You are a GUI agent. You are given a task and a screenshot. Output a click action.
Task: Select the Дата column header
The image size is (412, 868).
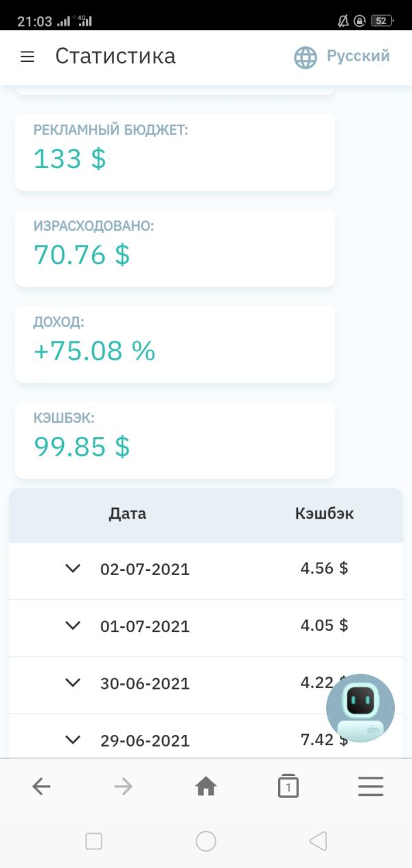[x=128, y=514]
